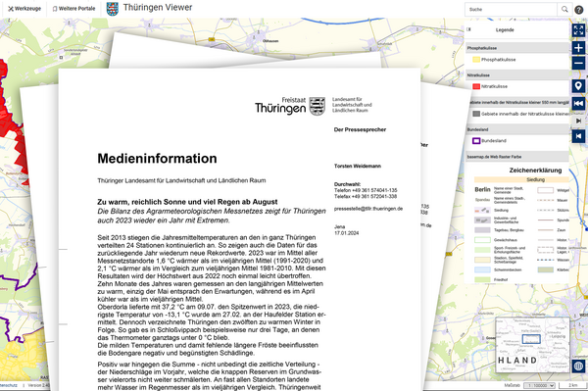Click the Legende panel title
This screenshot has height=391, width=588.
[505, 30]
